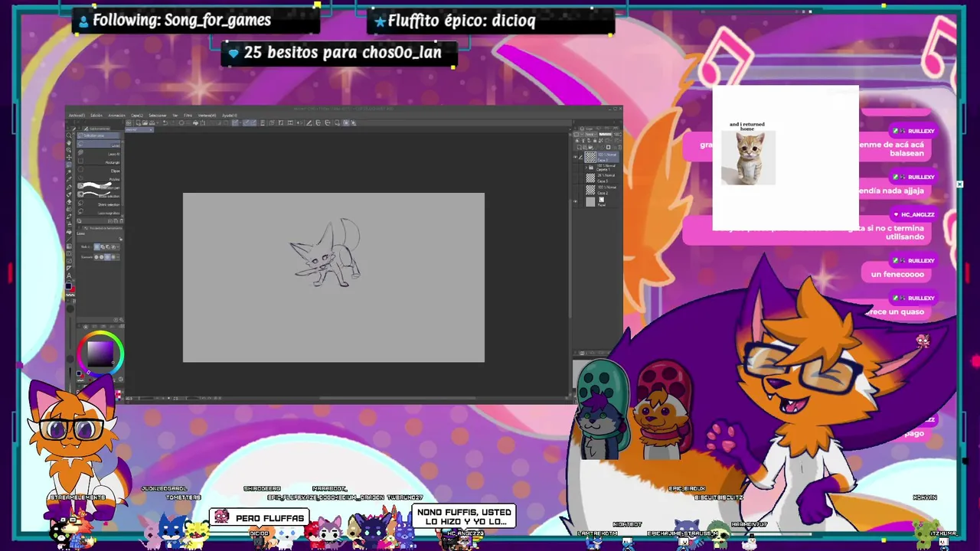Screen dimensions: 980x551
Task: Show the hidden Capa 2 layer
Action: click(x=575, y=190)
